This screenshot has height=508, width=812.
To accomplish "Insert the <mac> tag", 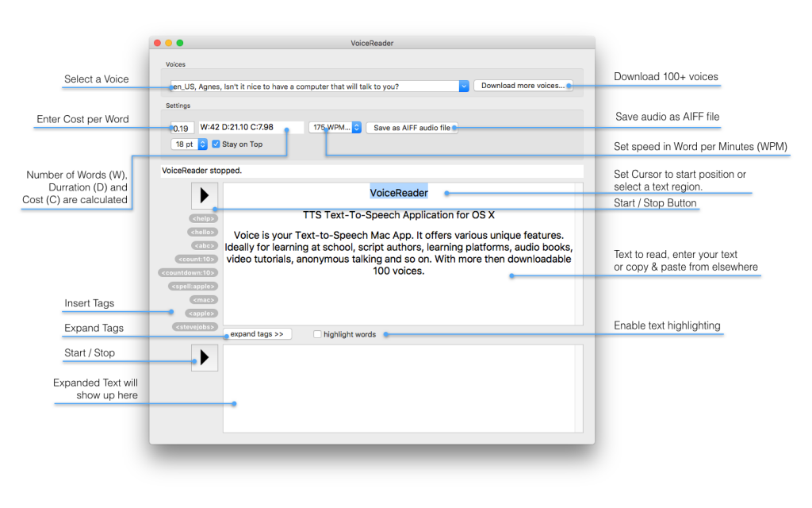I will pos(204,299).
